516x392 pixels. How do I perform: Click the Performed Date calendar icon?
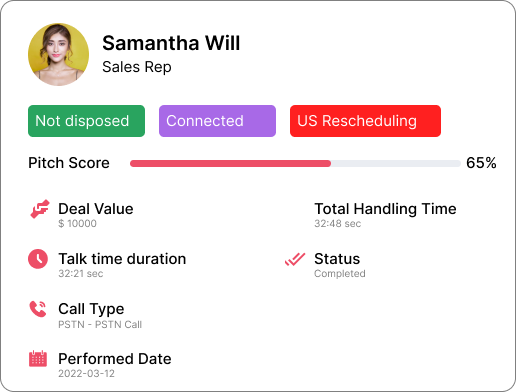(x=38, y=359)
